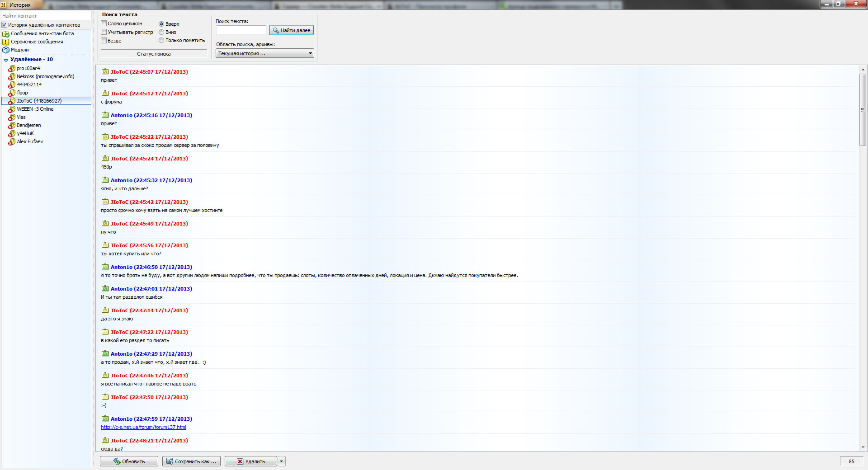The width and height of the screenshot is (868, 470).
Task: Click Найти далее search button
Action: click(291, 30)
